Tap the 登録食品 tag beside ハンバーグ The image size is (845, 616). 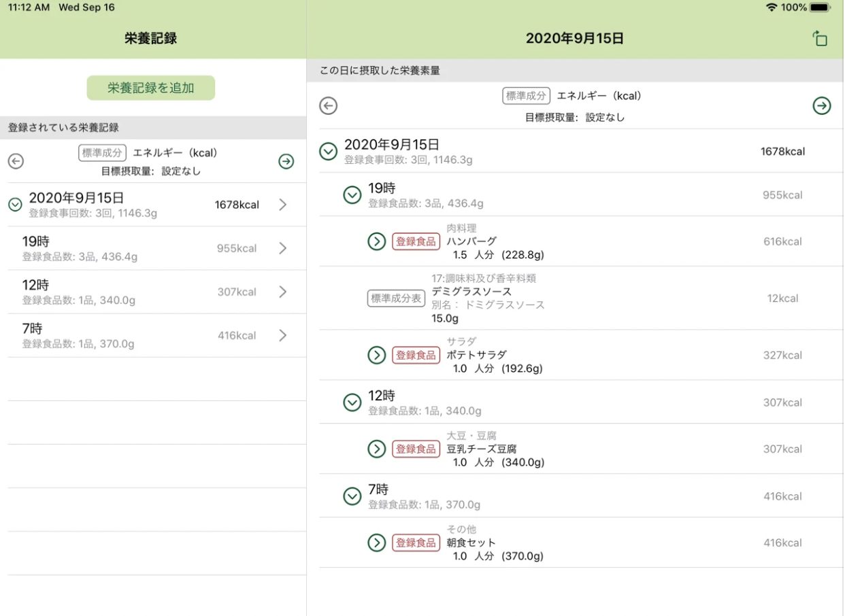click(x=416, y=241)
